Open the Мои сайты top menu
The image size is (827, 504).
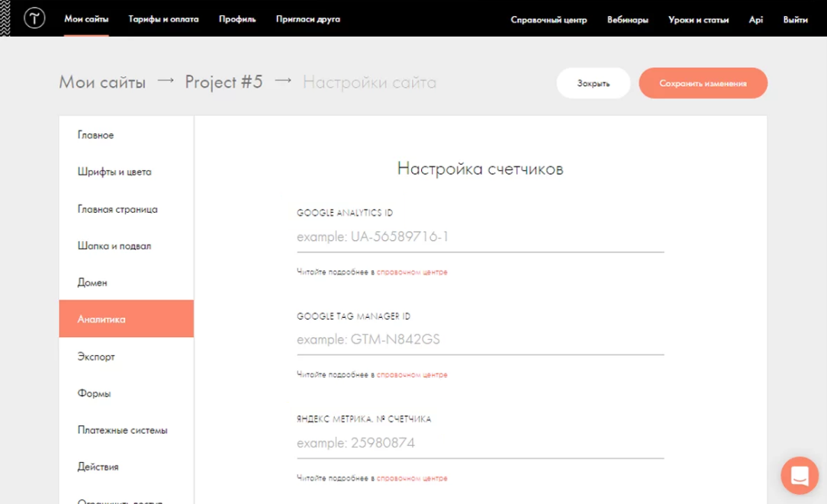click(86, 19)
